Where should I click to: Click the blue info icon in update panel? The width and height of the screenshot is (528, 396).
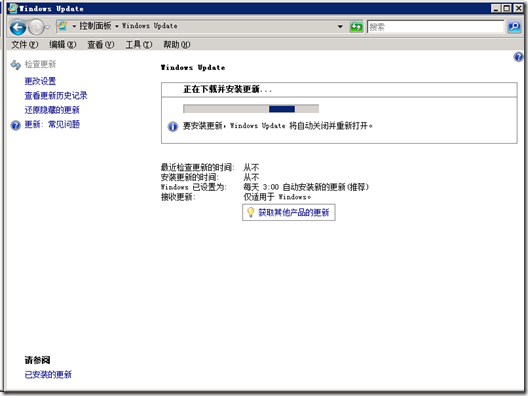pos(173,127)
